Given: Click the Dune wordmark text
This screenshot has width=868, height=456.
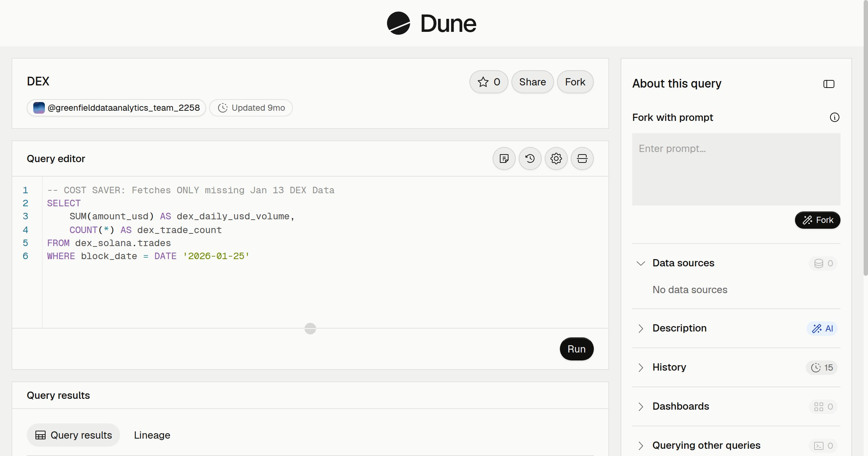Looking at the screenshot, I should point(448,24).
